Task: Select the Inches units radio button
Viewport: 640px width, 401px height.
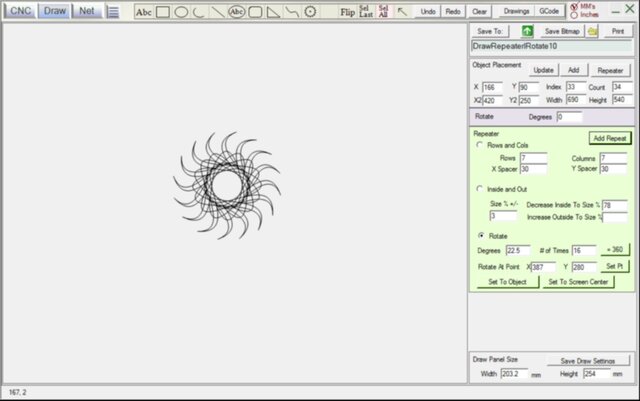Action: pos(574,15)
